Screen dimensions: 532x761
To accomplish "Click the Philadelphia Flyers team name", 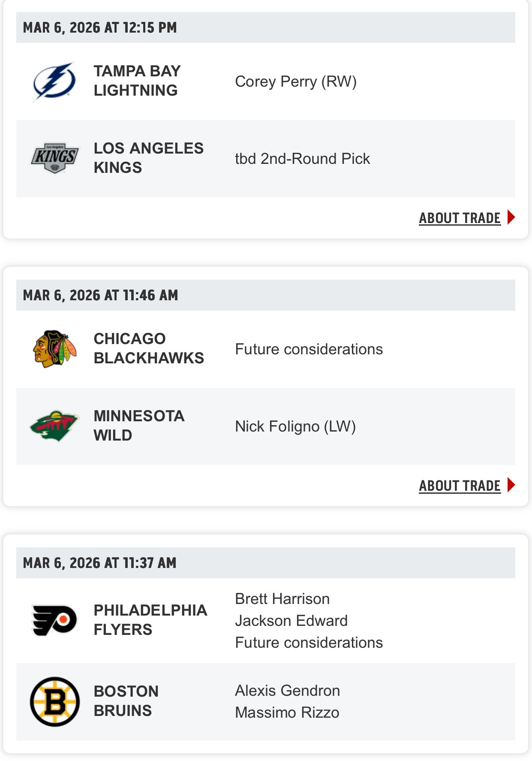I will click(x=150, y=620).
